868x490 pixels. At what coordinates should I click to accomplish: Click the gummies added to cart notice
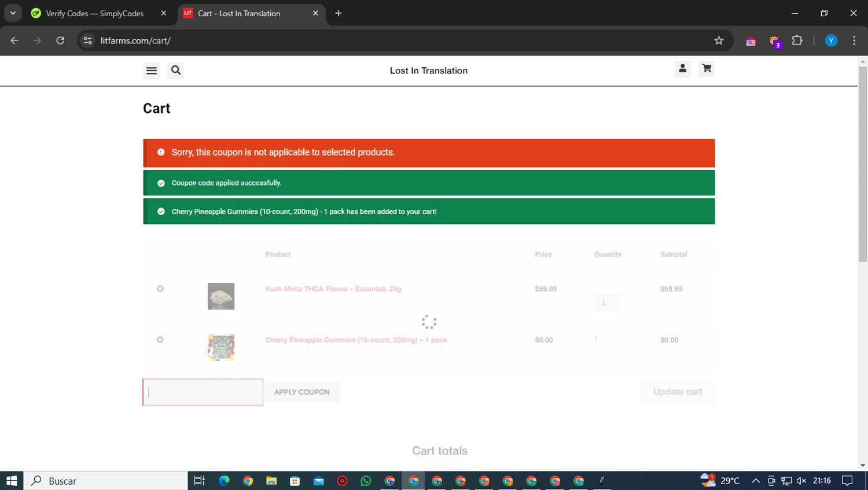point(429,212)
